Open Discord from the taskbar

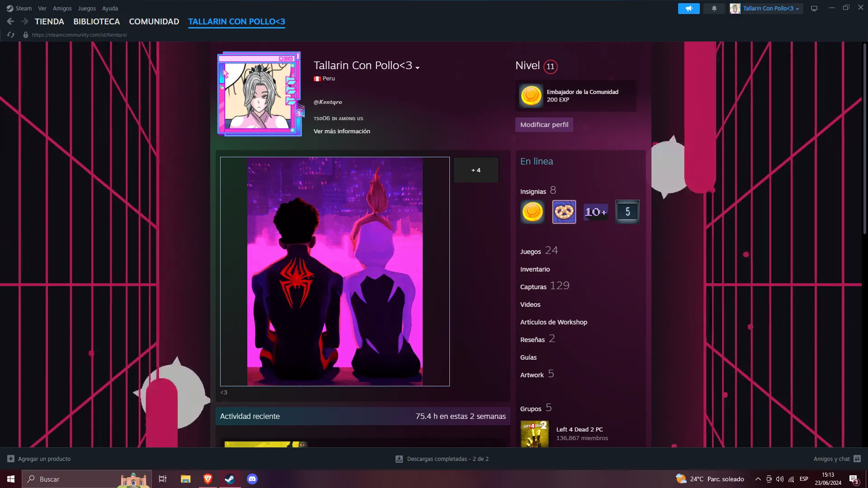coord(252,479)
